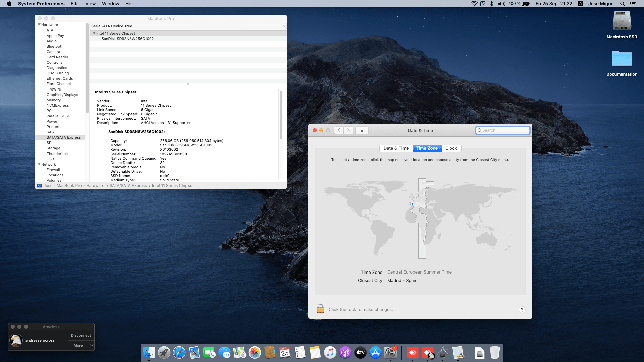Show all preferences grid button

tap(362, 130)
